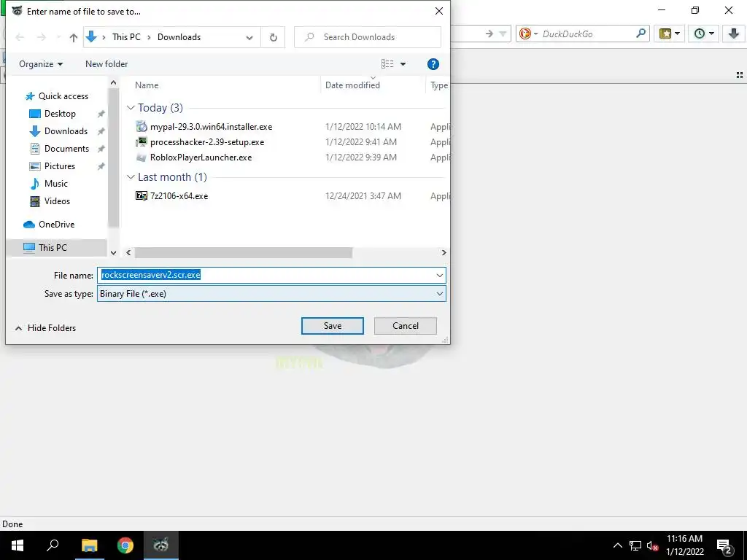Click navigation pane scroll down arrow
This screenshot has width=747, height=560.
pyautogui.click(x=113, y=253)
